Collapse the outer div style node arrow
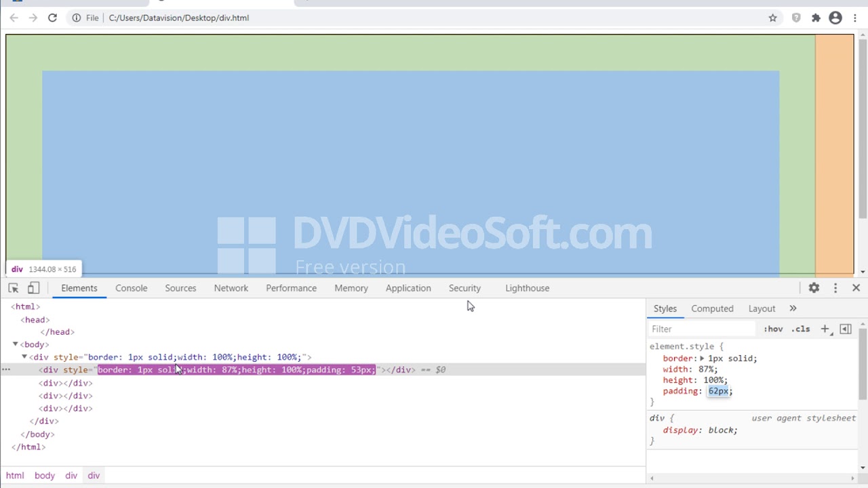This screenshot has height=488, width=868. point(24,357)
